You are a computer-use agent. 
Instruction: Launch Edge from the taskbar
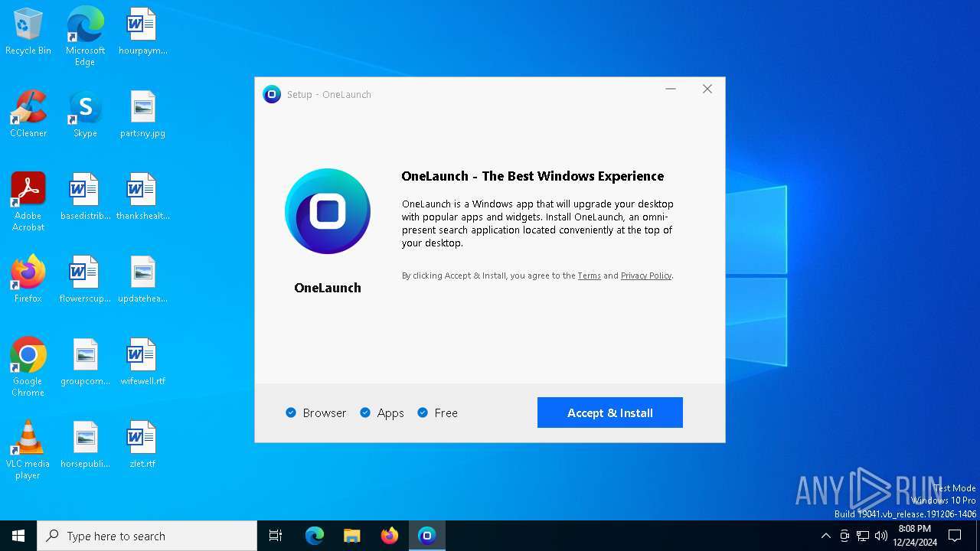[315, 536]
